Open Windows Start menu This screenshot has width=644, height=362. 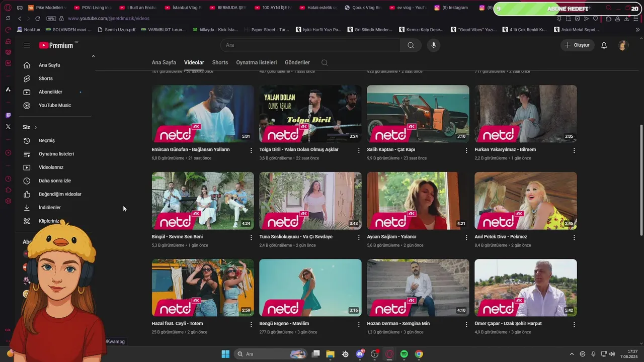tap(225, 354)
